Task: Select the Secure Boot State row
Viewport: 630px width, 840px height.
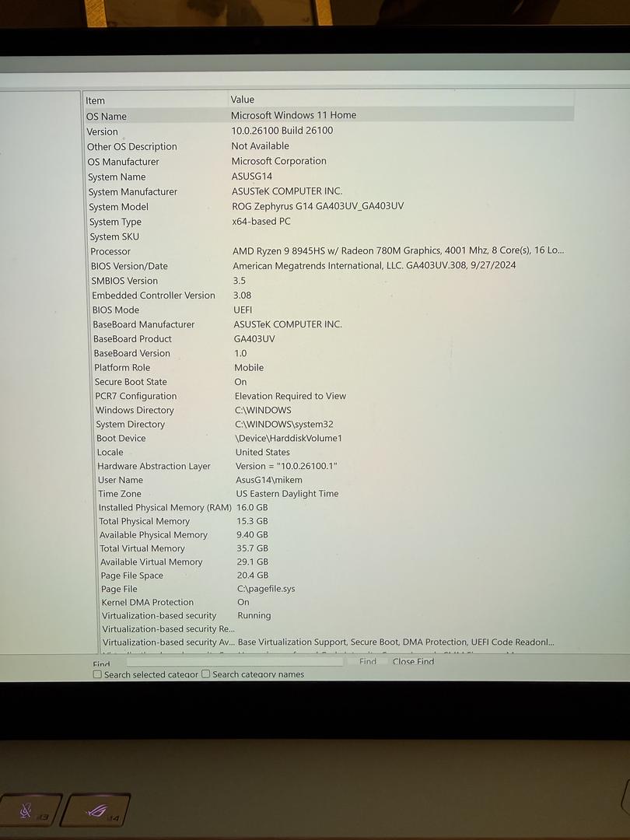Action: (330, 381)
